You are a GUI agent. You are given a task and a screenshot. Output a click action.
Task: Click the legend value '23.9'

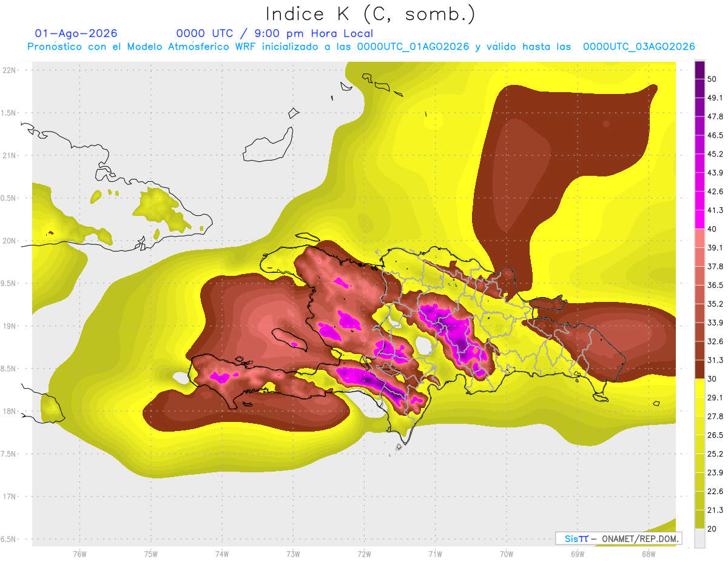coord(715,473)
